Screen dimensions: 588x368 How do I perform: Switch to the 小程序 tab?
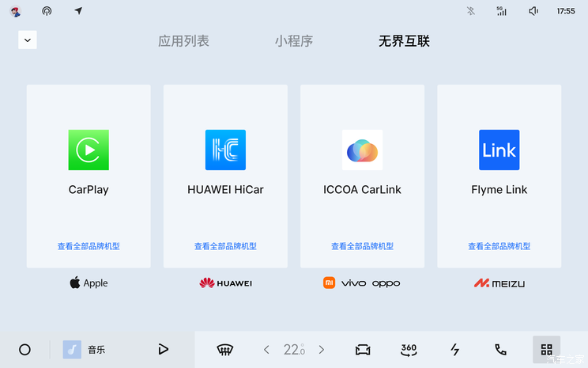[294, 41]
